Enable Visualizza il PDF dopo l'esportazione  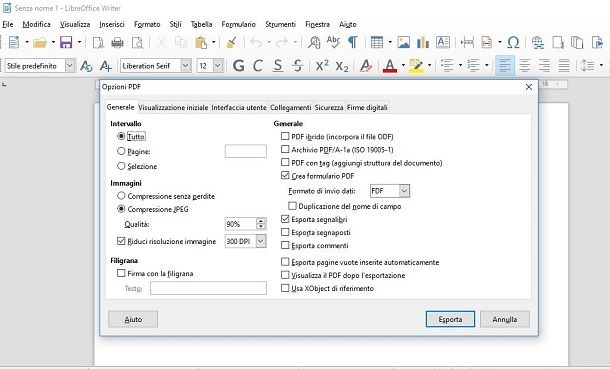tap(285, 275)
